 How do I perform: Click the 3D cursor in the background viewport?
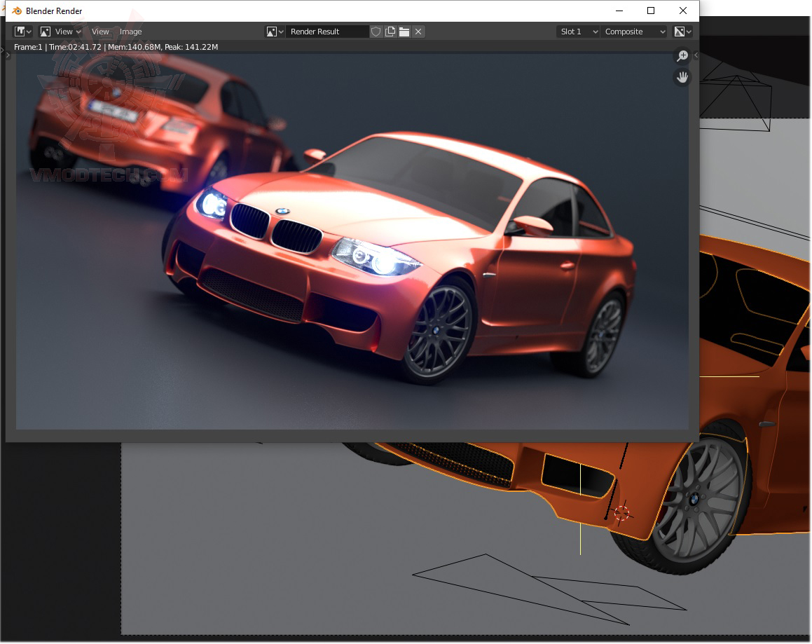pyautogui.click(x=621, y=513)
